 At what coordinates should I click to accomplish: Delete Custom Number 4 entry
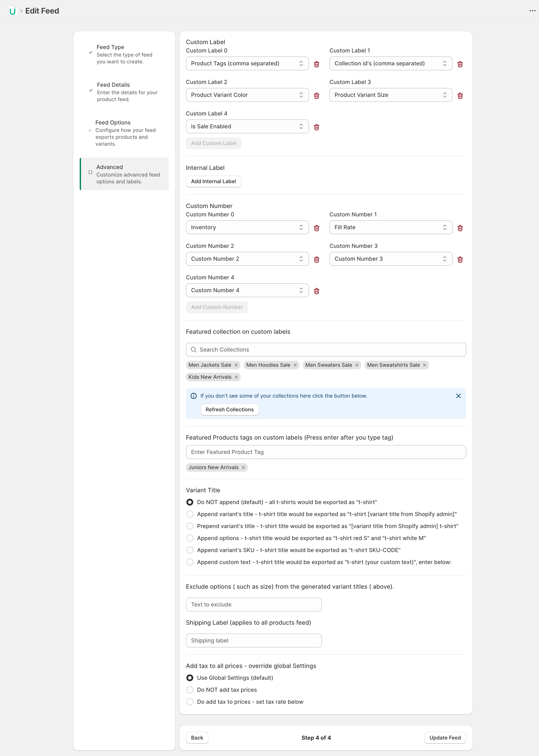(x=317, y=291)
